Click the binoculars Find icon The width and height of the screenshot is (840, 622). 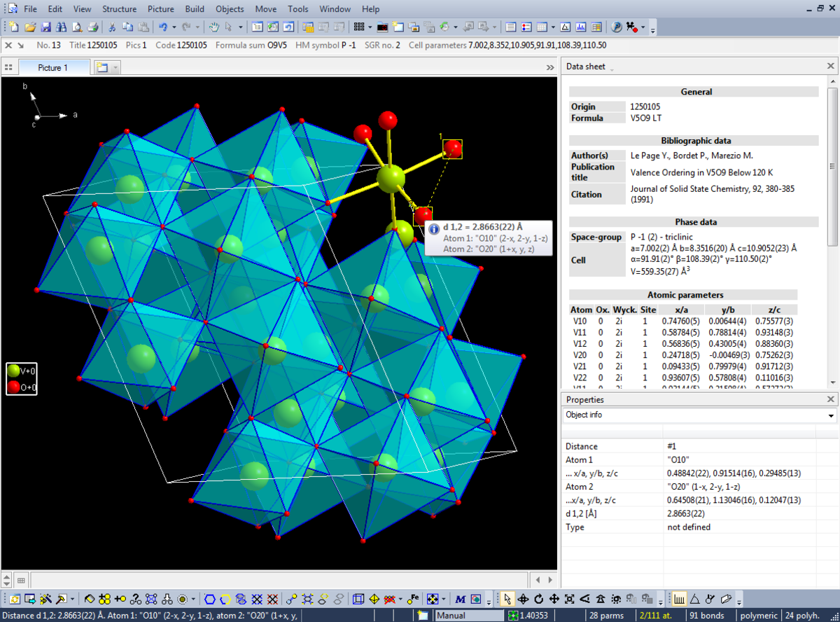point(61,27)
